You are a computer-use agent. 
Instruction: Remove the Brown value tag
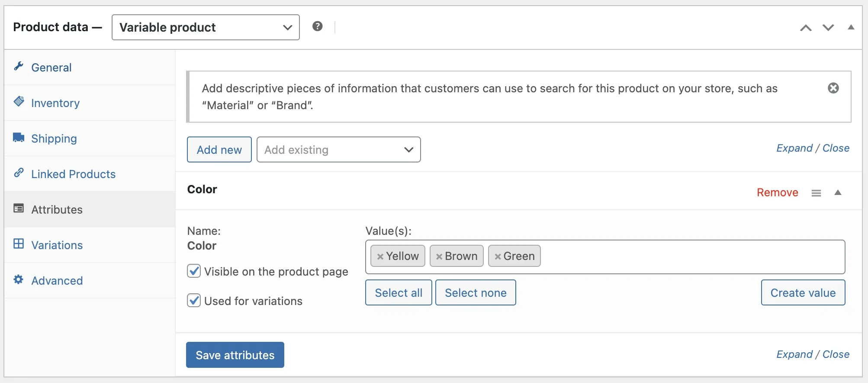coord(439,256)
